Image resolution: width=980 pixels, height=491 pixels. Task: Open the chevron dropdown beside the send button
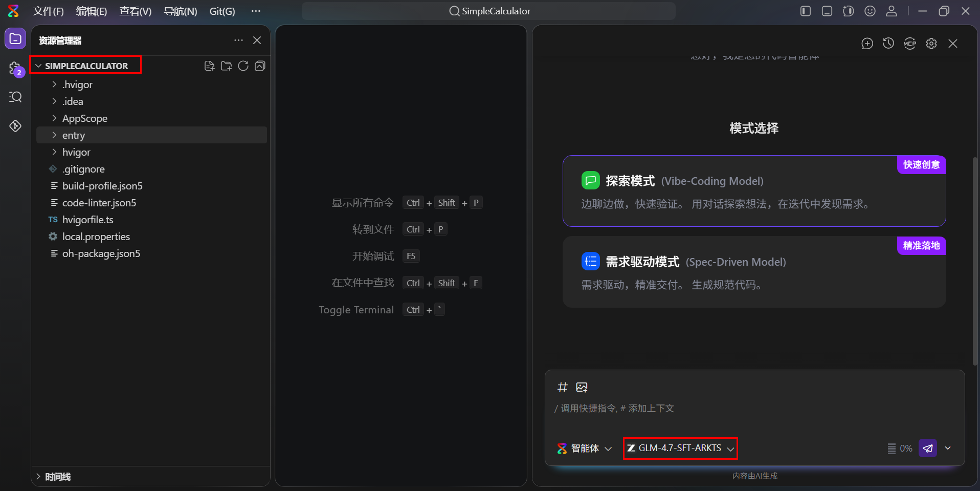[948, 448]
